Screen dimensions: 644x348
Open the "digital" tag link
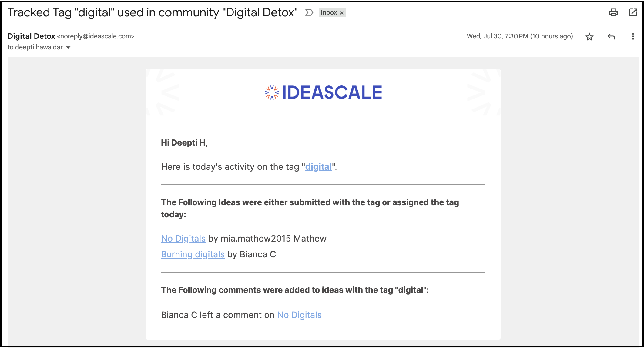(x=318, y=167)
